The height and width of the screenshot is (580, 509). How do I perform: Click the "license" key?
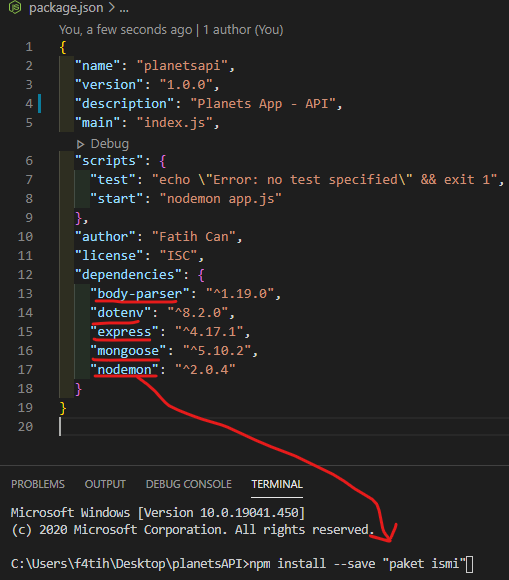coord(109,256)
